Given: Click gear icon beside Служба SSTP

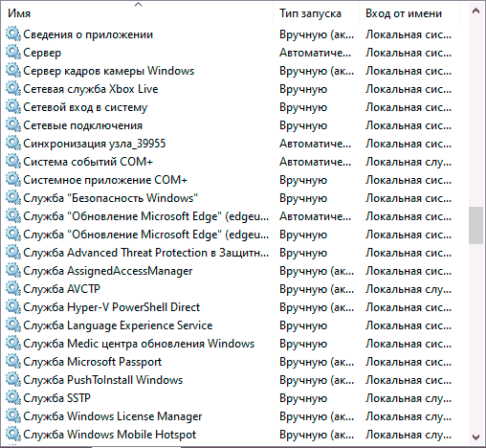Looking at the screenshot, I should (x=13, y=398).
